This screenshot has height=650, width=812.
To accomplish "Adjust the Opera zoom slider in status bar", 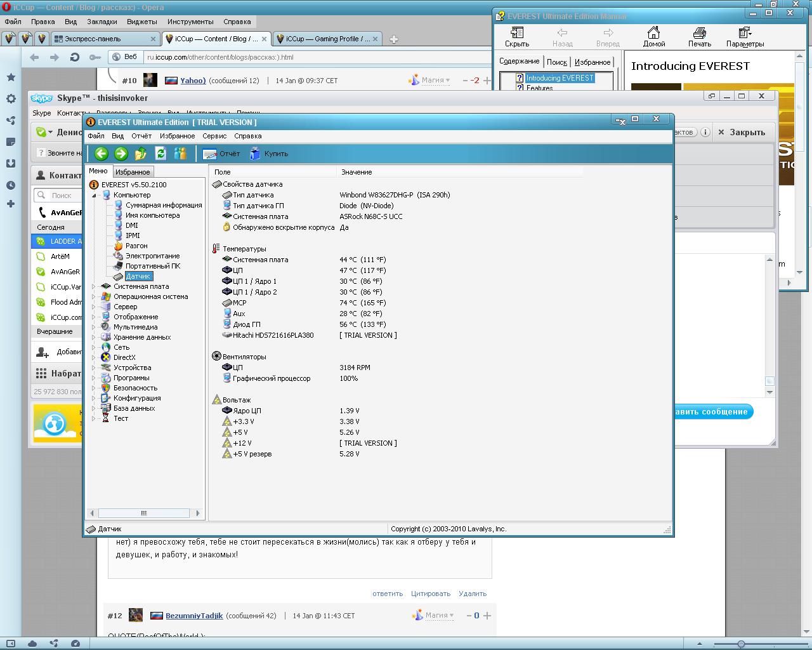I will 740,644.
